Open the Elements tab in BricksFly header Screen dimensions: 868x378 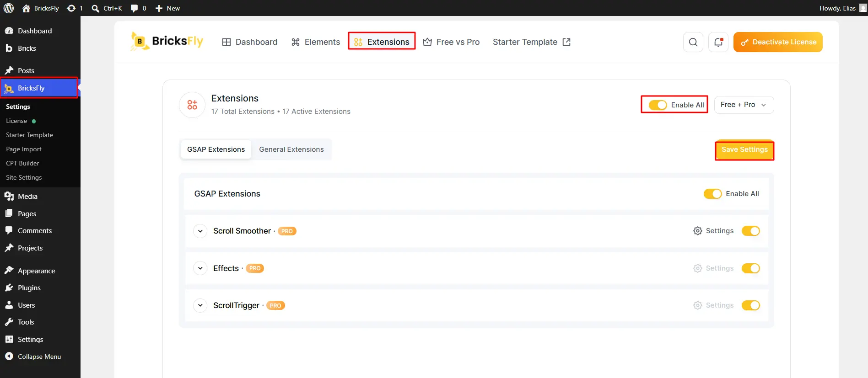316,42
